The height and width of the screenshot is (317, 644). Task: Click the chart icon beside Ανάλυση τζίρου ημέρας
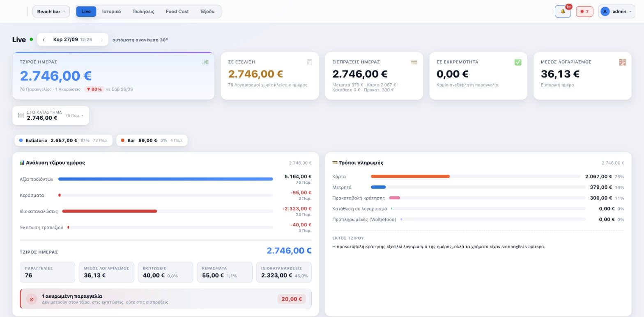(22, 162)
